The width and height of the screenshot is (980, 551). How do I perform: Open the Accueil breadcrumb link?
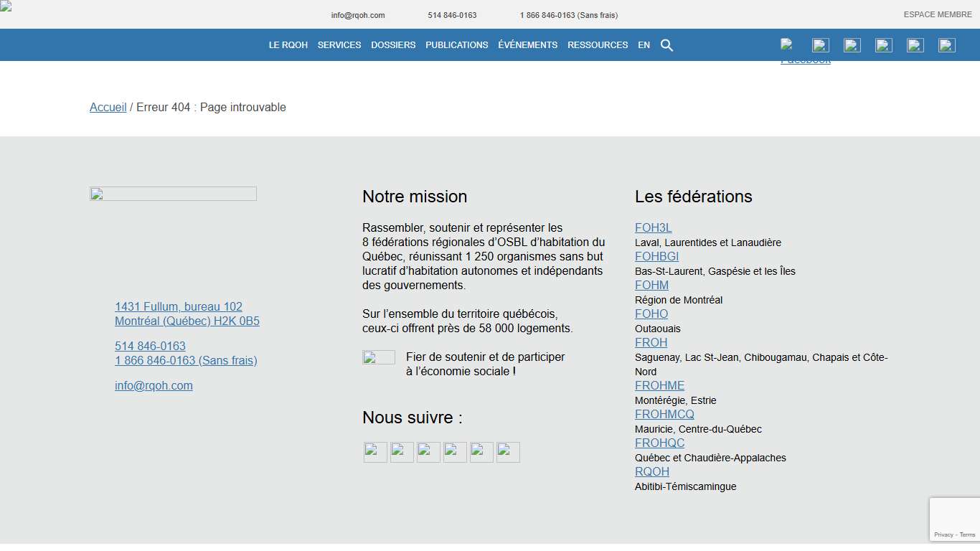[108, 107]
